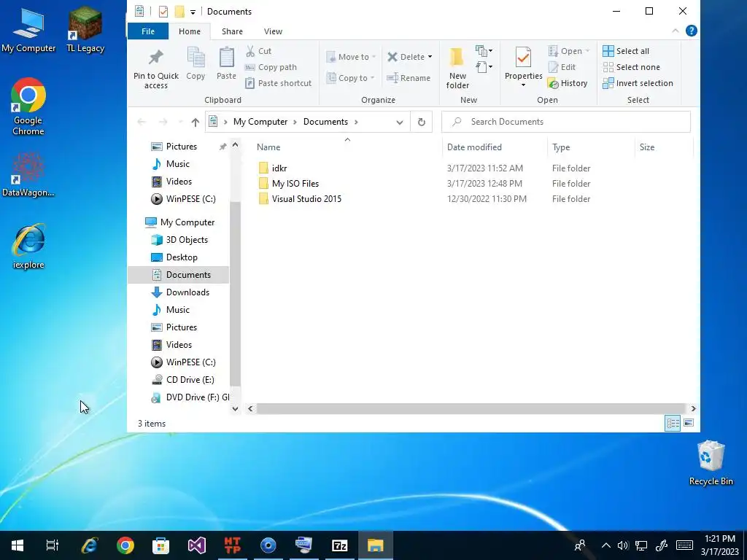Open Explorer Help icon
The width and height of the screenshot is (747, 560).
pyautogui.click(x=691, y=31)
